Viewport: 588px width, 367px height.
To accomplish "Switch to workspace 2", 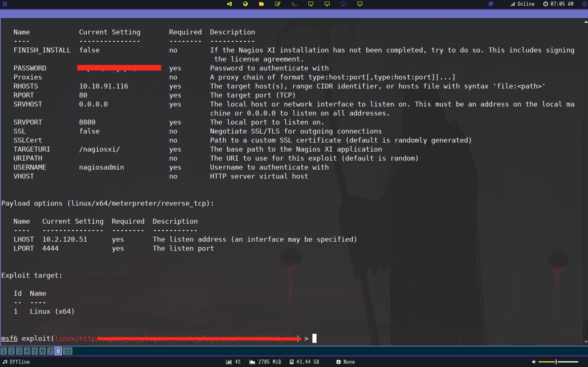I will tap(11, 351).
